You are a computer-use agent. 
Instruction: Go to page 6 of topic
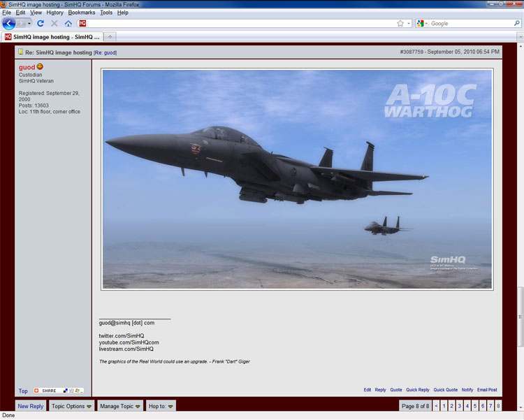483,406
